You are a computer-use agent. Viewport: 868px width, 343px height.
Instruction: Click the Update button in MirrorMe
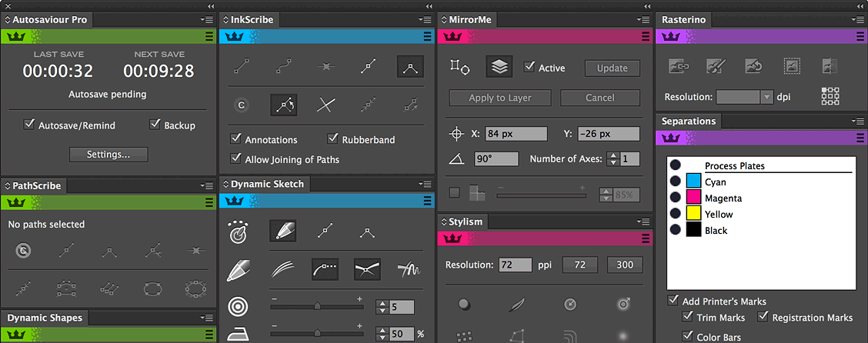[613, 68]
